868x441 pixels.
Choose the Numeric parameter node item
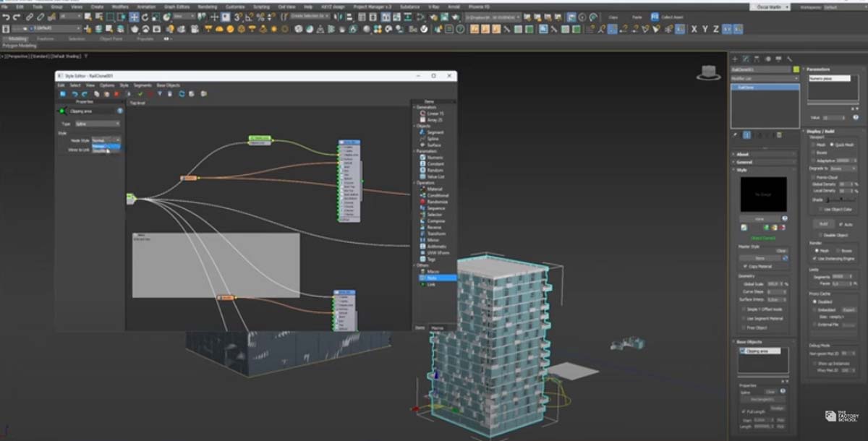(x=433, y=158)
